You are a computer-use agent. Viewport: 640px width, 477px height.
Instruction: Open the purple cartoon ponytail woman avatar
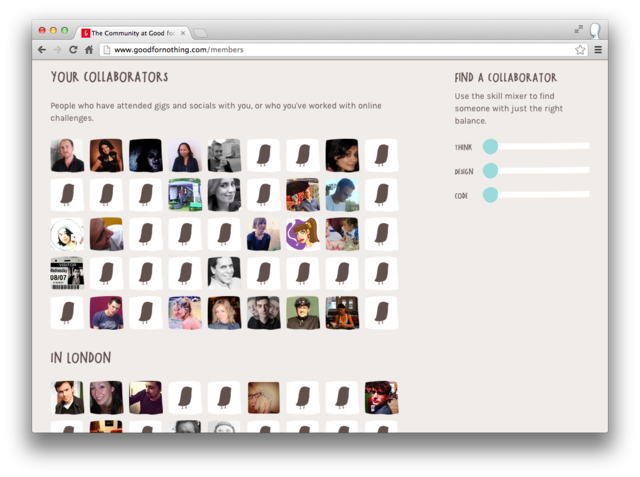coord(303,234)
